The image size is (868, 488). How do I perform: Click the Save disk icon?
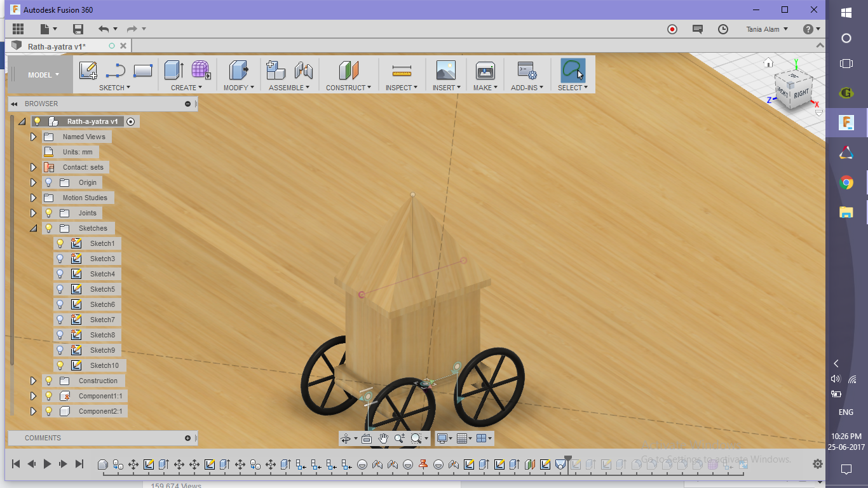tap(78, 29)
